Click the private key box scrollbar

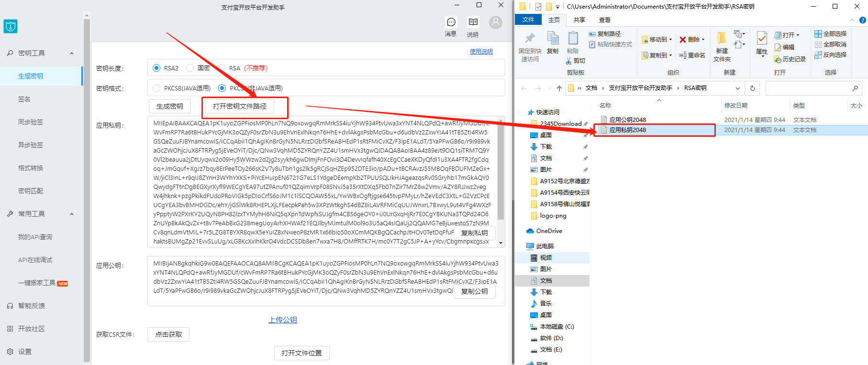(x=501, y=172)
